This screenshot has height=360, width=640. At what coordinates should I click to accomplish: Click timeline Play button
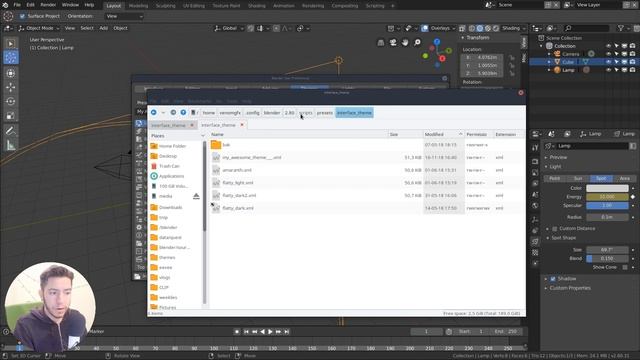point(270,332)
